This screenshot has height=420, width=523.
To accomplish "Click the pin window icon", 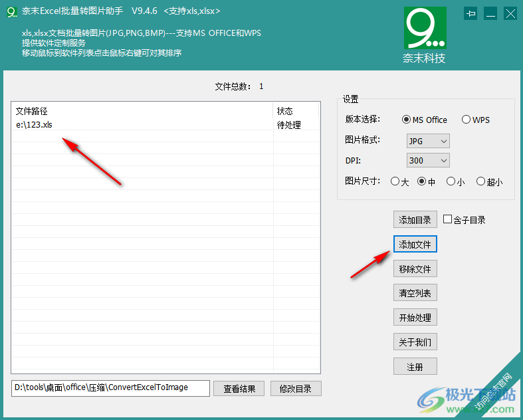I will 471,14.
